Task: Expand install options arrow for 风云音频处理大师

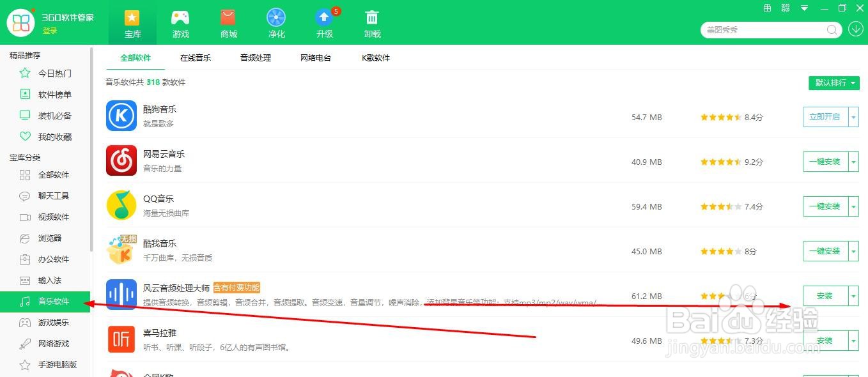Action: [x=854, y=296]
